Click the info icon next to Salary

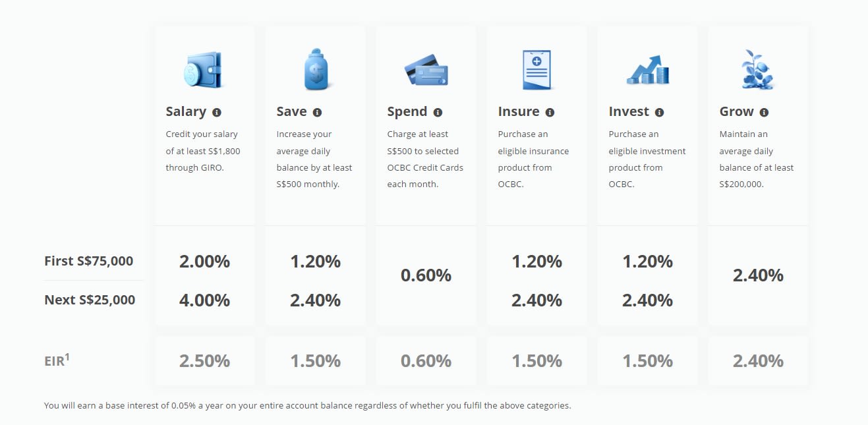pyautogui.click(x=217, y=113)
